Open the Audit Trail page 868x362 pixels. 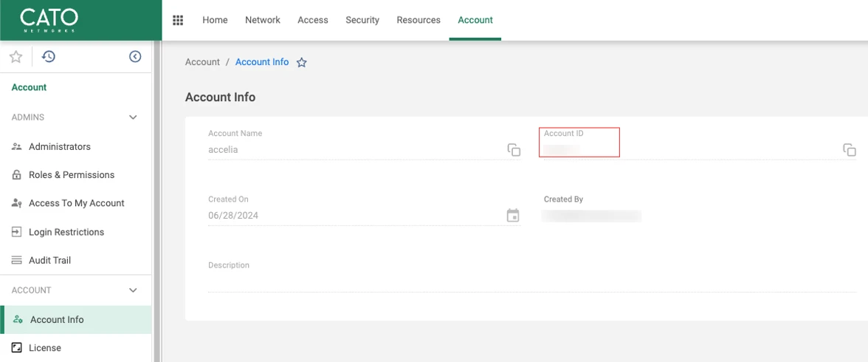coord(49,260)
